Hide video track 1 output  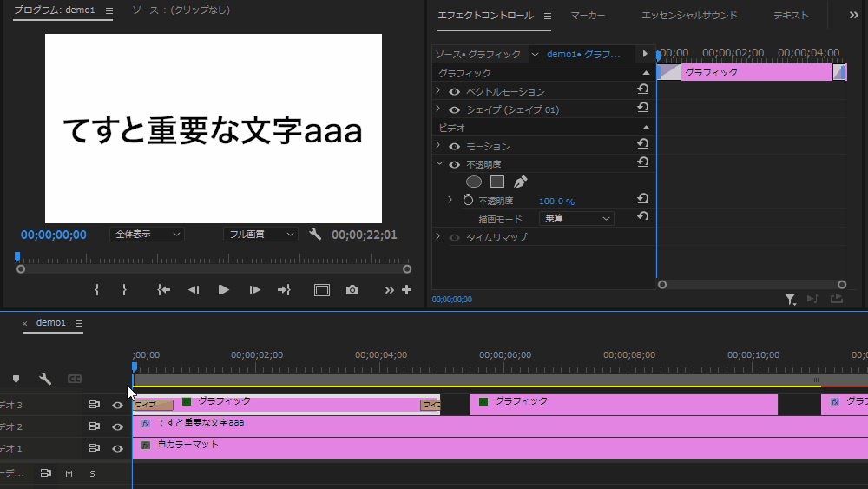(117, 448)
